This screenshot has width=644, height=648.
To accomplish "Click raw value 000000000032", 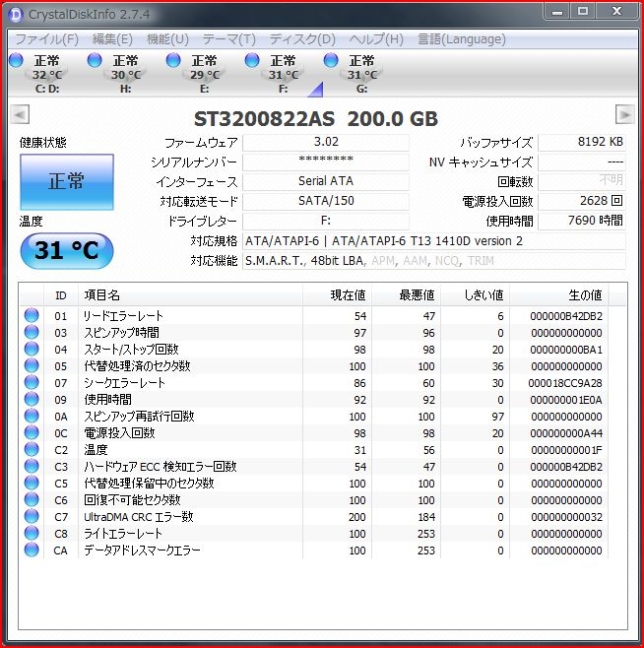I will (566, 517).
